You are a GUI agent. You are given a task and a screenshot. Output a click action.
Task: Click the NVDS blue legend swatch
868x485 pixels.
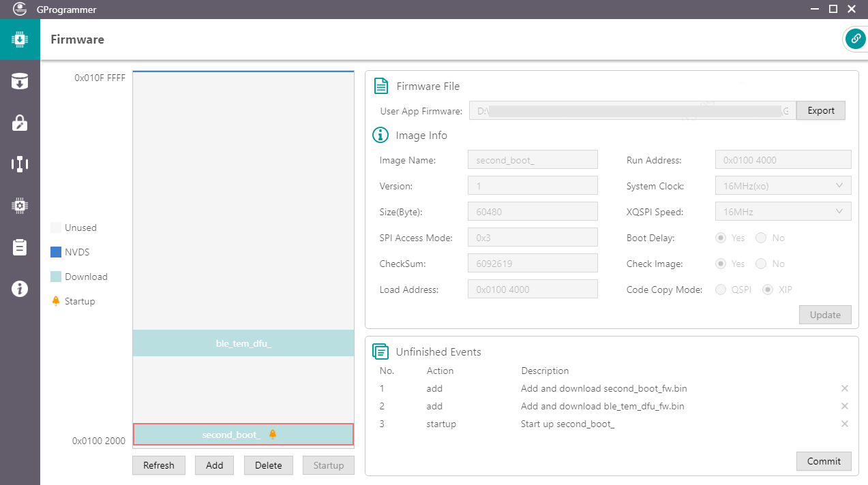pos(56,252)
